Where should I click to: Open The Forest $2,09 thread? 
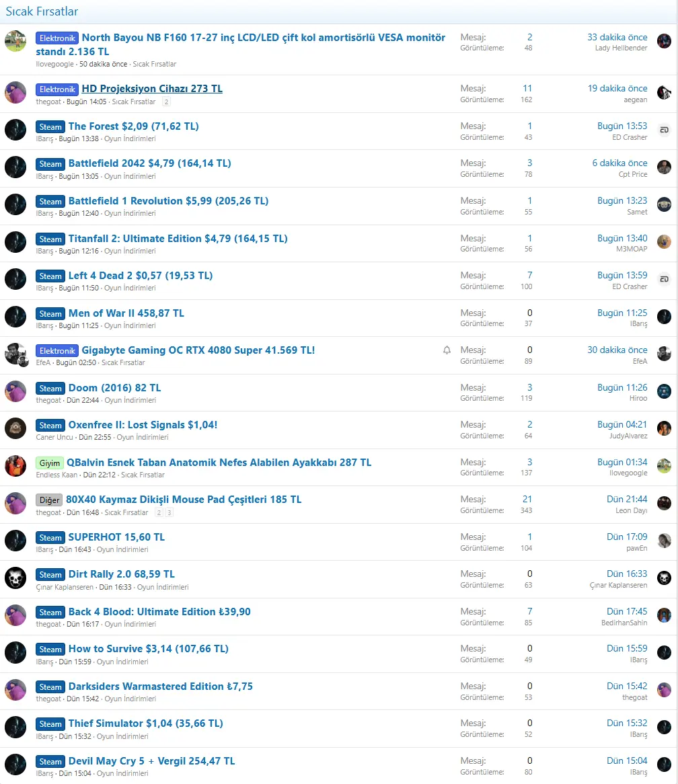(x=133, y=126)
